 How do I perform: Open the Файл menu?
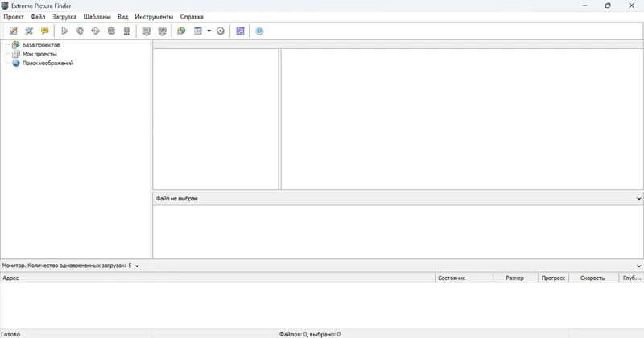point(38,17)
